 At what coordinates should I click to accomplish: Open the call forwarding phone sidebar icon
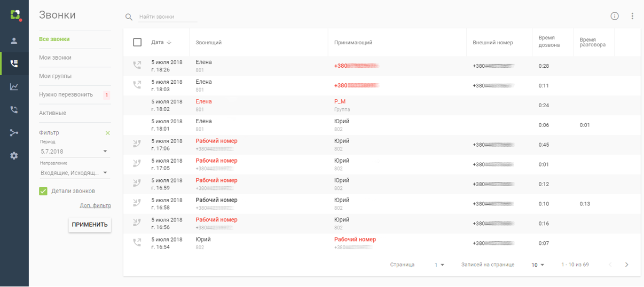tap(14, 110)
